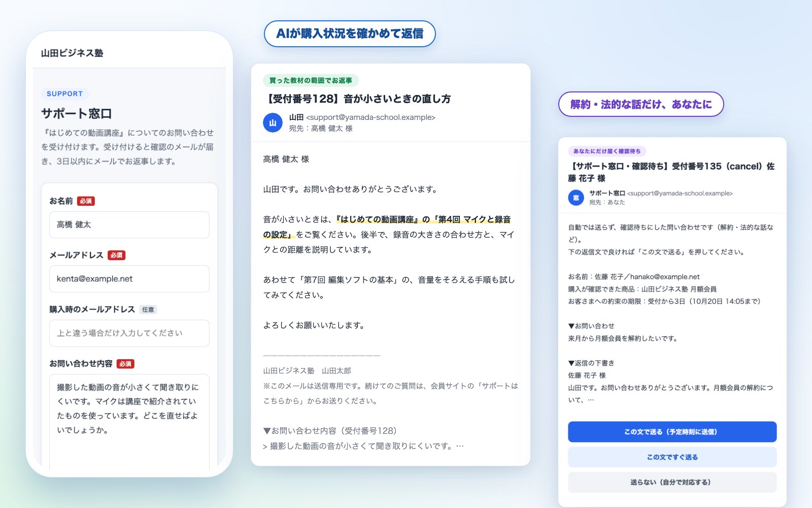The width and height of the screenshot is (812, 508).
Task: Click into the お問い合わせ内容 text area
Action: [129, 422]
